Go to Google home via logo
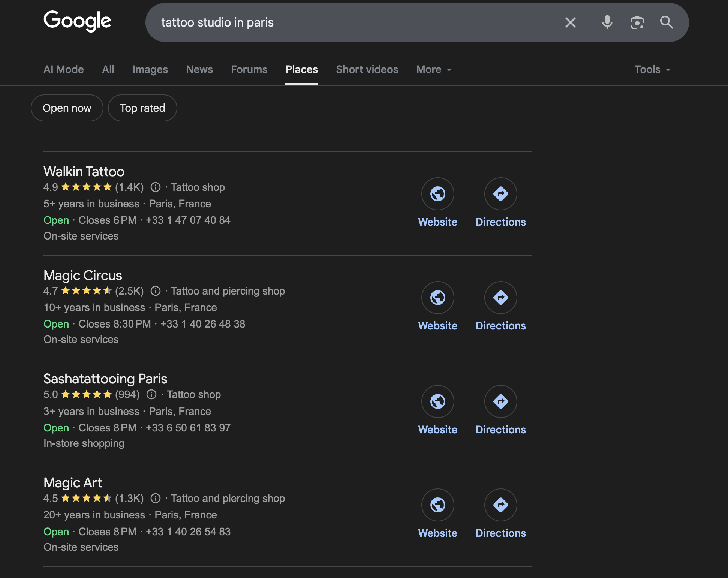Viewport: 728px width, 578px height. [77, 21]
